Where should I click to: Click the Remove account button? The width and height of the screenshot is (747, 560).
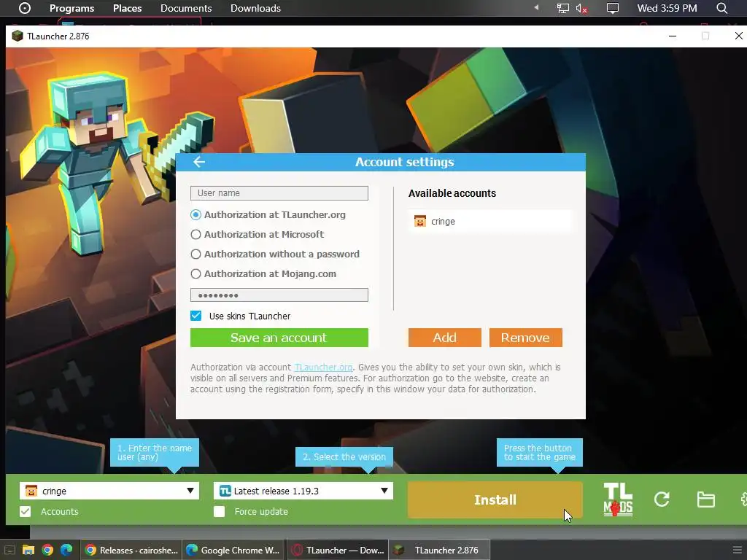525,338
